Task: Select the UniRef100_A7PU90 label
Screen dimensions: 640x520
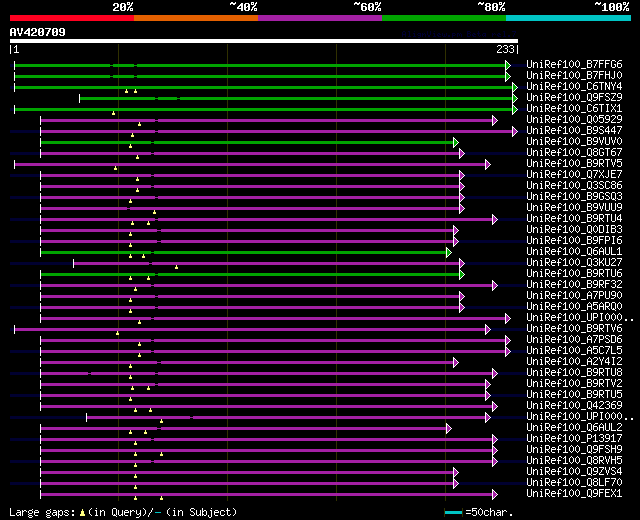Action: pos(574,296)
